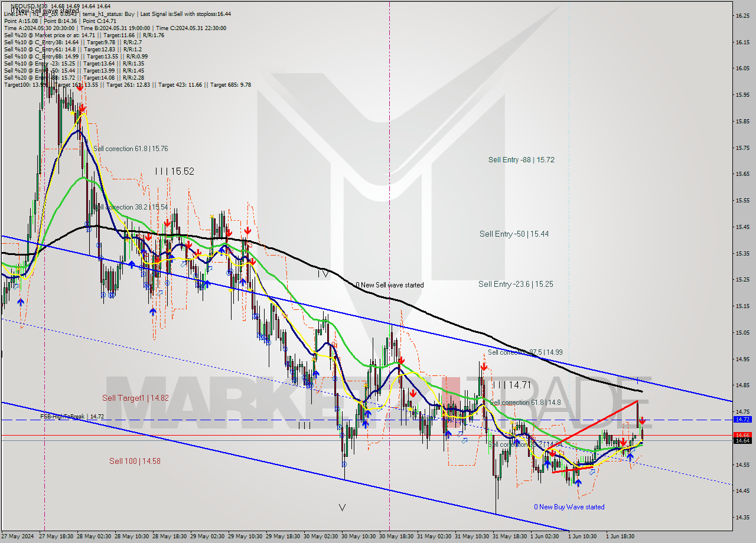Click the 'Sell Entry -88 | 15.72' label
This screenshot has width=756, height=543.
(522, 159)
